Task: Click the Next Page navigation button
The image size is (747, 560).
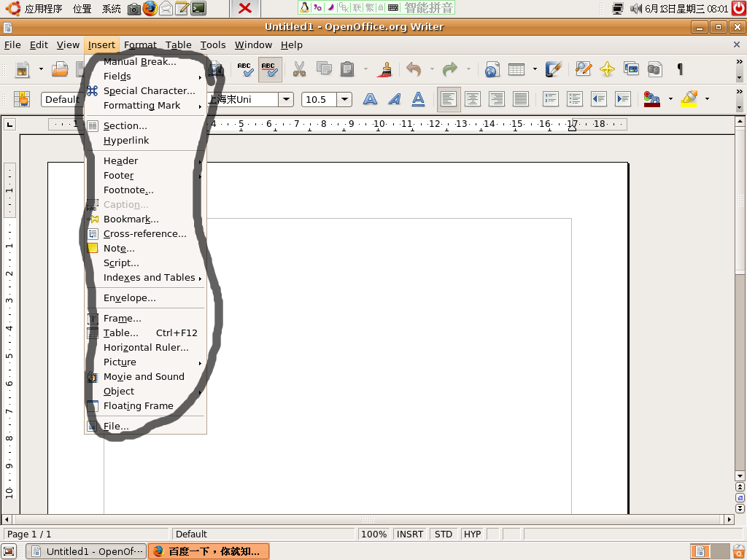Action: click(740, 508)
